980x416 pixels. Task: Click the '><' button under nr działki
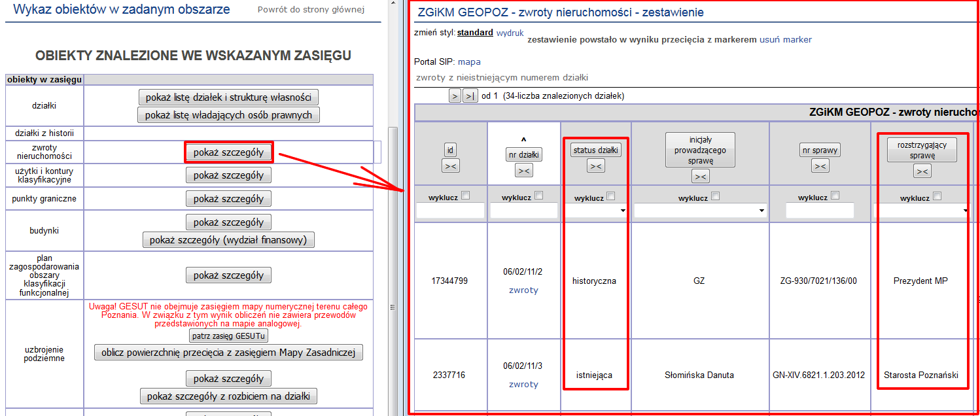click(523, 171)
